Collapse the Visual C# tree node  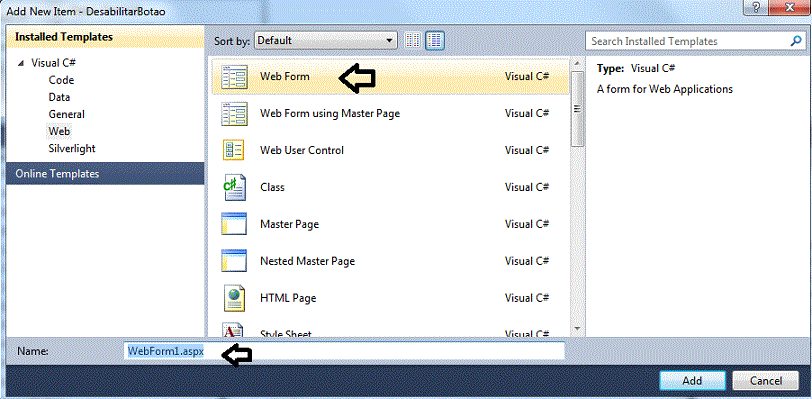21,63
